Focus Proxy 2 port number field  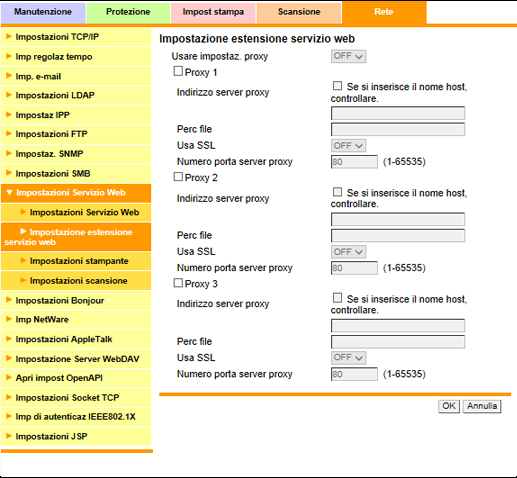(x=354, y=268)
